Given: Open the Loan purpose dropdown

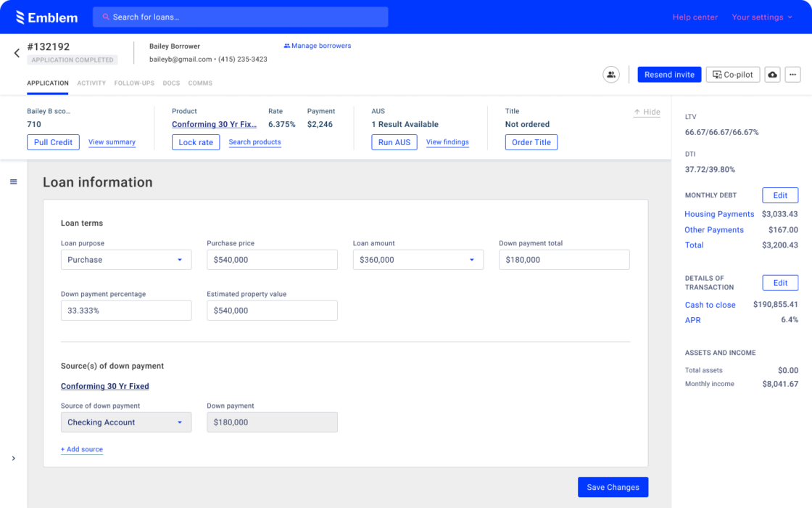Looking at the screenshot, I should coord(126,259).
